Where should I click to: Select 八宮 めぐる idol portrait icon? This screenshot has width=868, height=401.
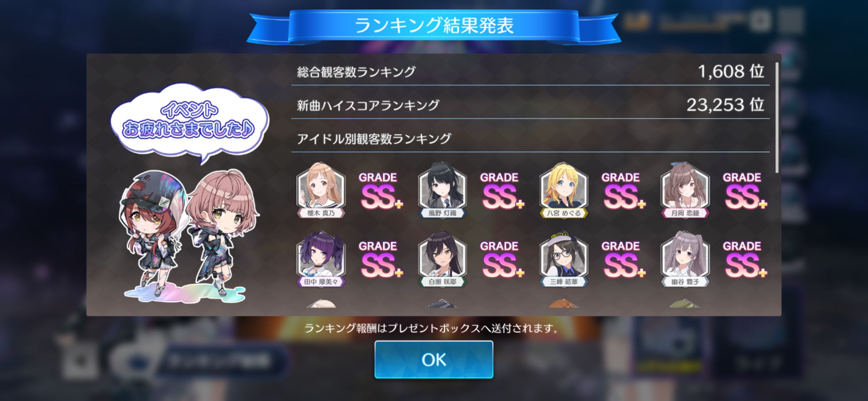[x=564, y=190]
